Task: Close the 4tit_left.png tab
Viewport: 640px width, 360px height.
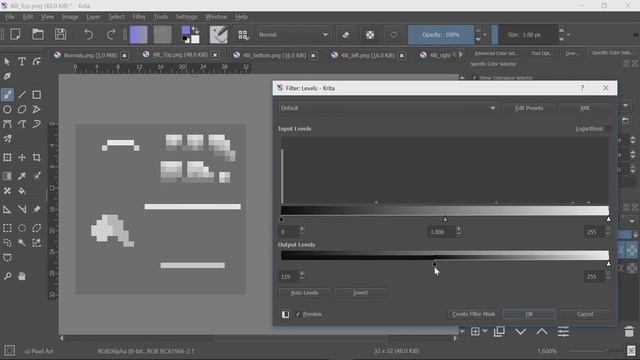Action: [402, 55]
